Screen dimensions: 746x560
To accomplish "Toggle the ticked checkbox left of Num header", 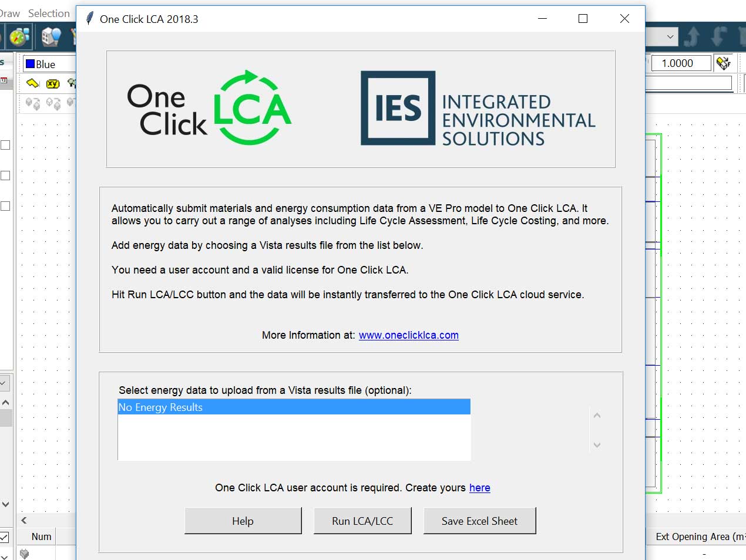I will point(4,537).
